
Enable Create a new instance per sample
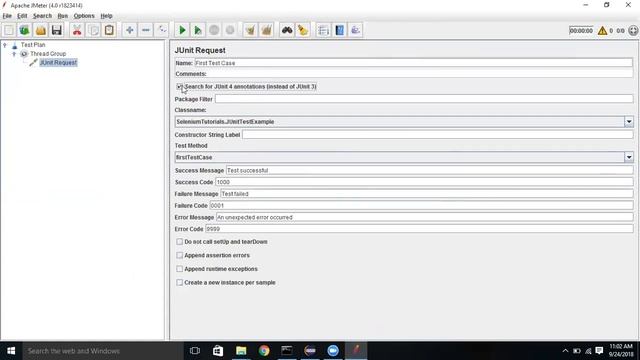(180, 282)
